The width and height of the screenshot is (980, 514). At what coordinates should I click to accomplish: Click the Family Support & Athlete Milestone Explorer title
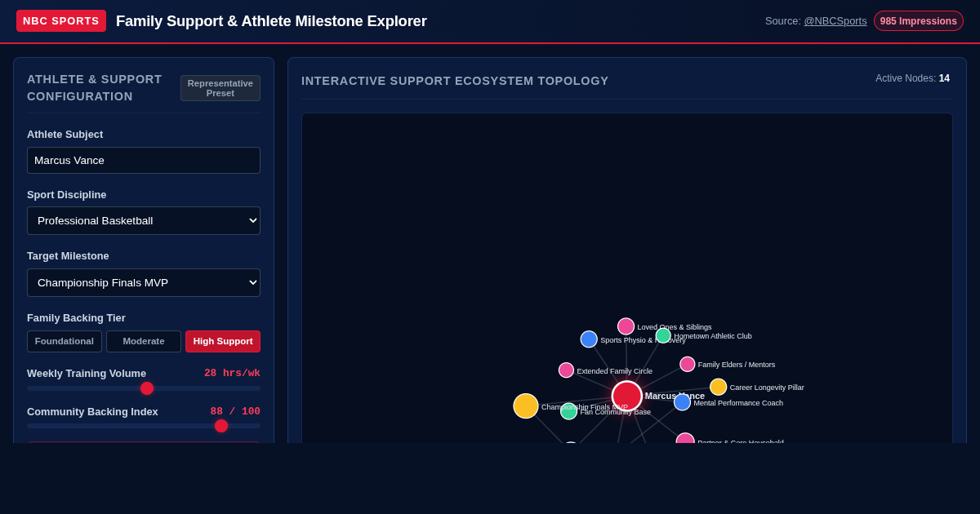coord(271,21)
